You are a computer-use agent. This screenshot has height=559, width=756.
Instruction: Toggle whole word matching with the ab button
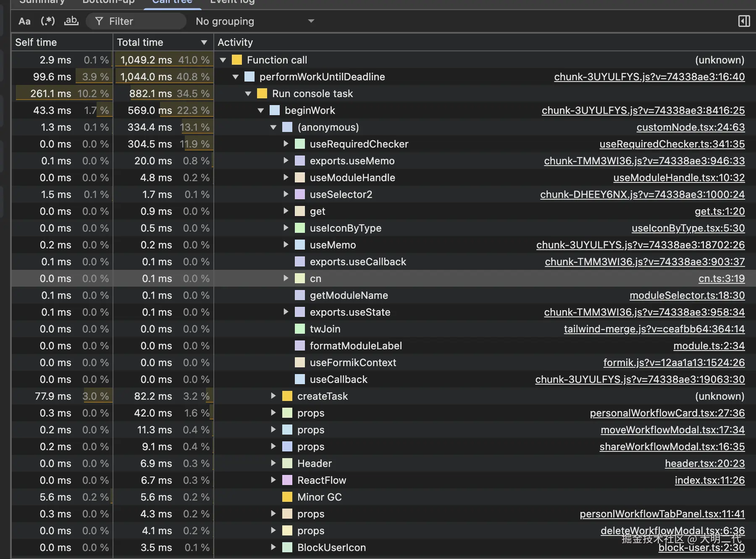pyautogui.click(x=71, y=21)
